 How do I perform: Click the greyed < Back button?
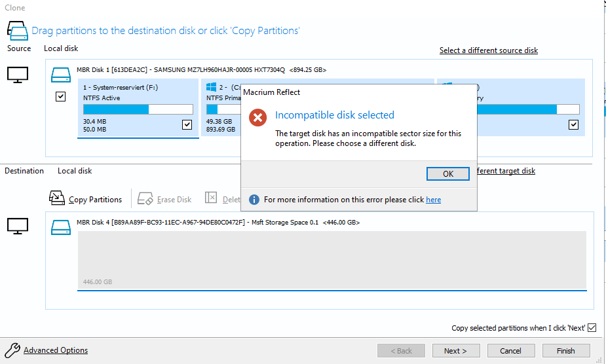(401, 351)
